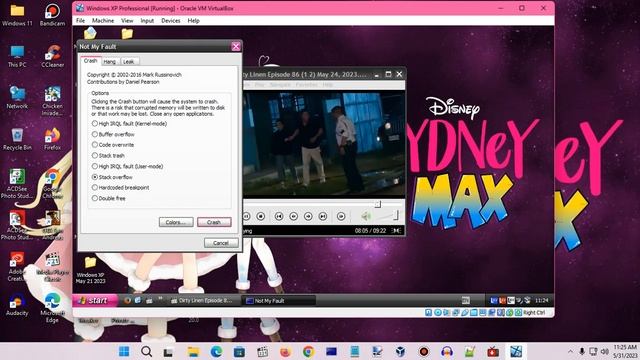Image resolution: width=640 pixels, height=360 pixels.
Task: Open the Microsoft Edge desktop icon
Action: point(52,308)
